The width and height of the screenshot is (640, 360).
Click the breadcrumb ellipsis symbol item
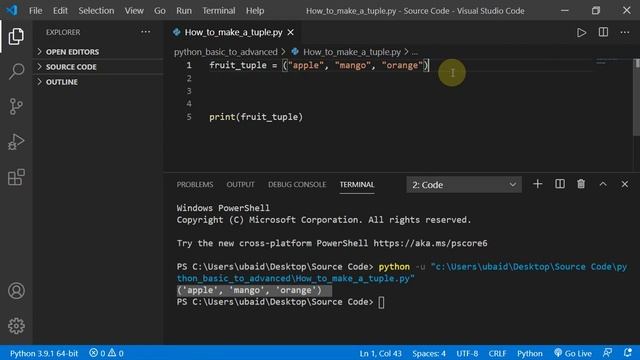(x=415, y=52)
